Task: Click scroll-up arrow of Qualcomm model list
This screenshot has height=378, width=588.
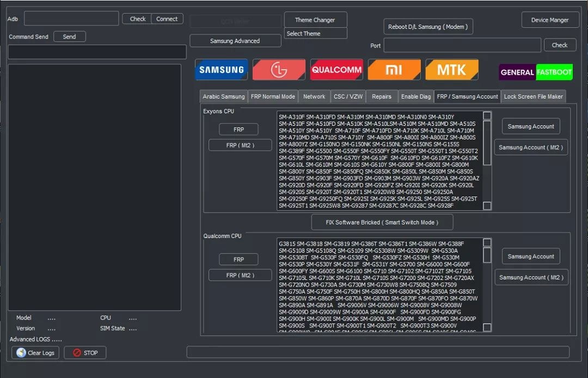Action: (487, 242)
